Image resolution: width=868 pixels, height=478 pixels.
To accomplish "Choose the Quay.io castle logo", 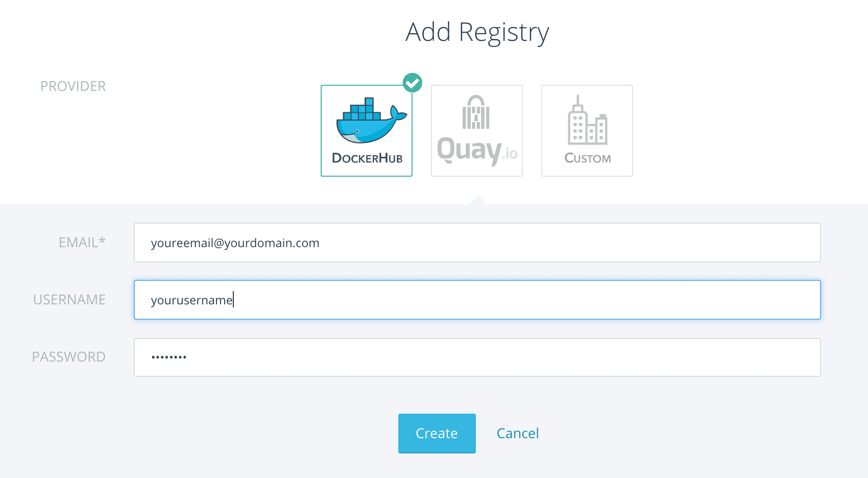I will [476, 112].
